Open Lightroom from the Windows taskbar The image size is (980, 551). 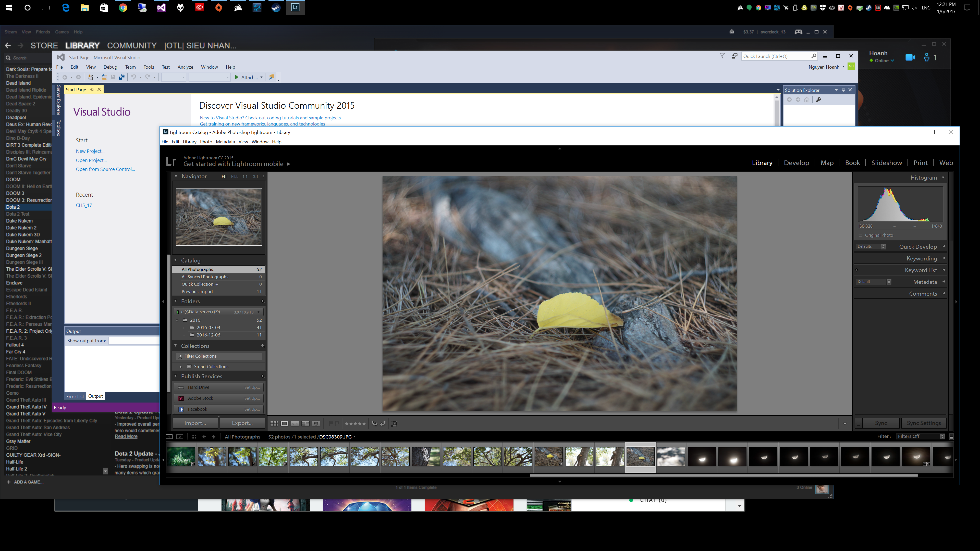coord(295,7)
